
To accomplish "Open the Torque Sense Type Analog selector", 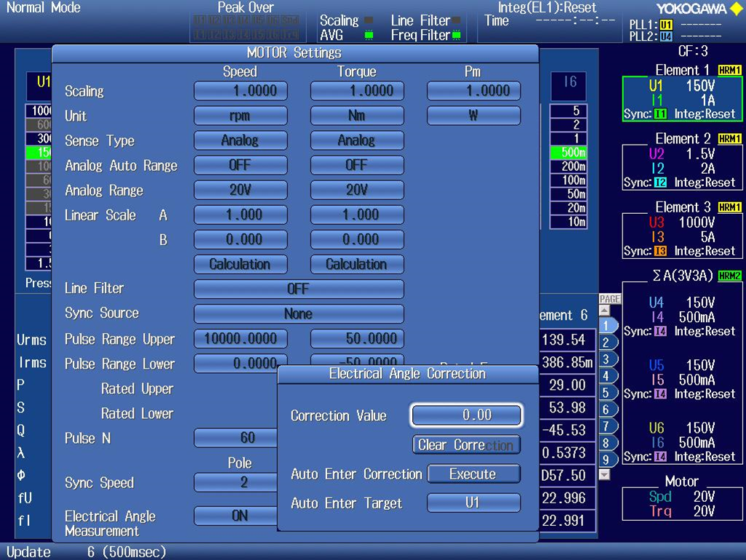I will click(x=357, y=141).
